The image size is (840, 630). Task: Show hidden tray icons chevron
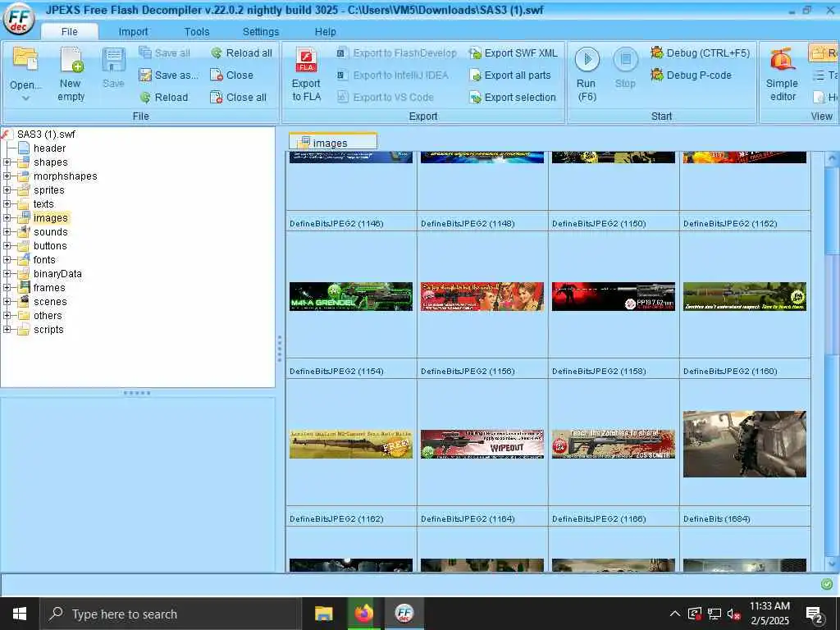click(675, 614)
